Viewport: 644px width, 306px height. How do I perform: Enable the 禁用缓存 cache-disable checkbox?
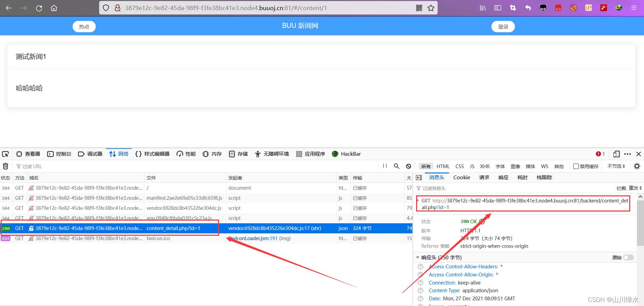576,166
